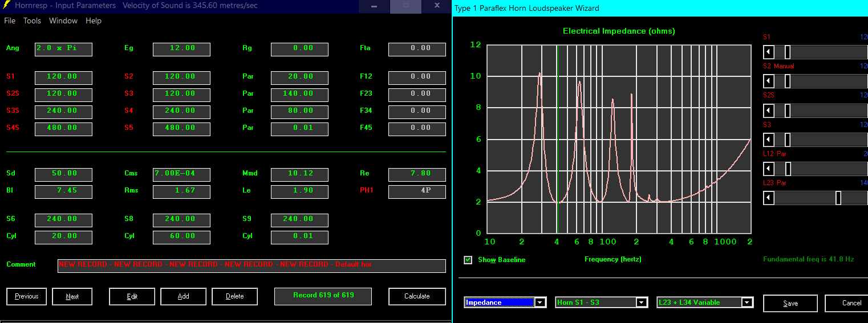Click left arrow on S2S slider

click(x=769, y=111)
